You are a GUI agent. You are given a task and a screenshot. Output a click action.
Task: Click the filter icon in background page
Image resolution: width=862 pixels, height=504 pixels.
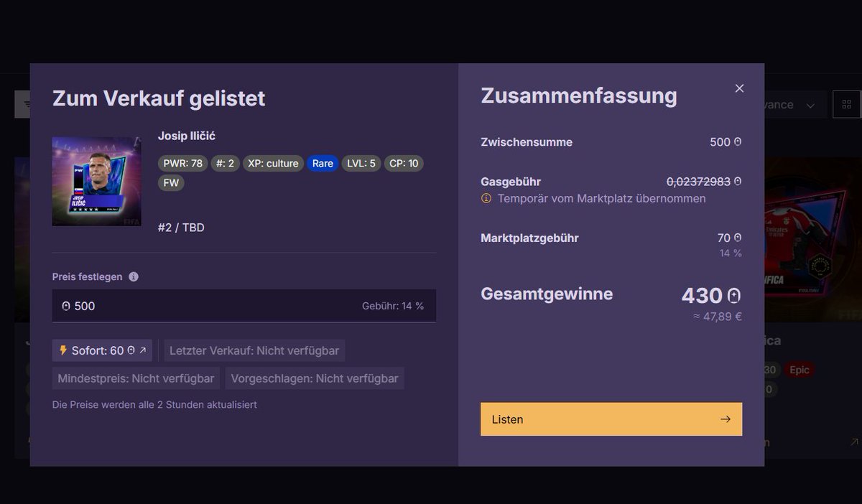click(27, 105)
